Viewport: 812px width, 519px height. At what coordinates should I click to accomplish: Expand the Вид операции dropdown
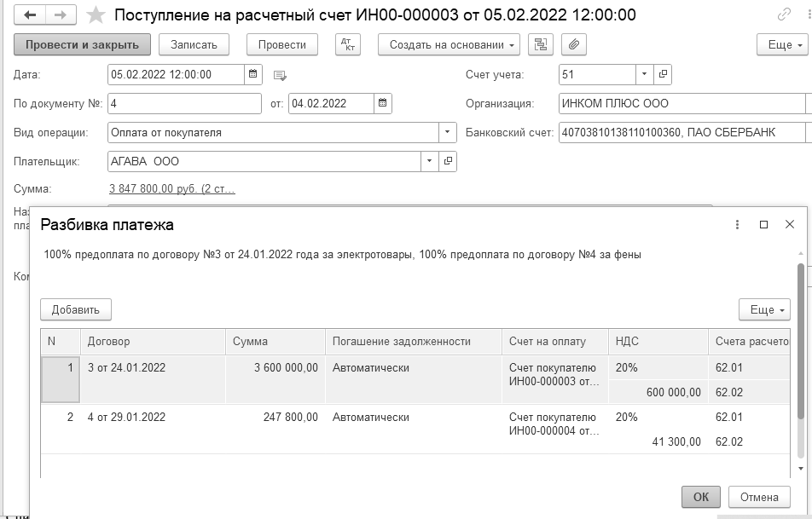pyautogui.click(x=449, y=132)
